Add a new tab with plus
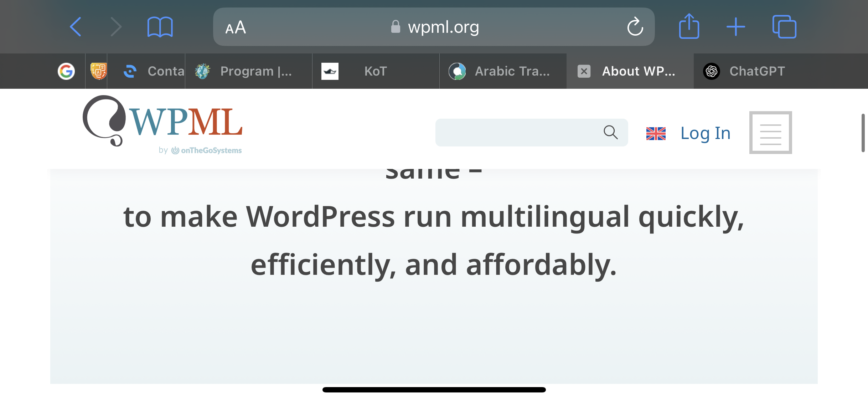Image resolution: width=868 pixels, height=401 pixels. click(x=736, y=27)
